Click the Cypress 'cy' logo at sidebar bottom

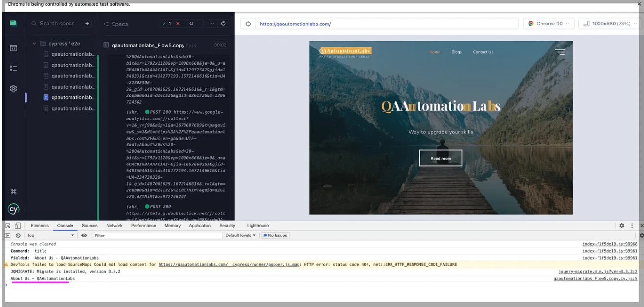pos(14,209)
